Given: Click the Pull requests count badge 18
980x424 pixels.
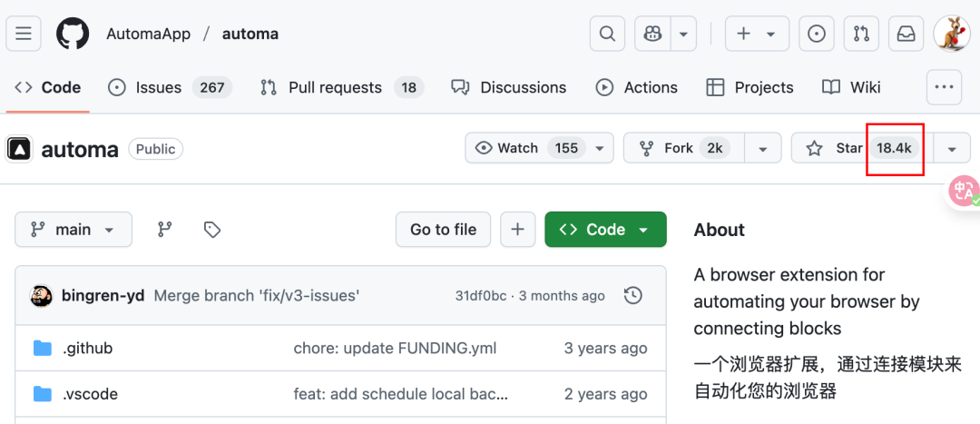Looking at the screenshot, I should [x=408, y=87].
